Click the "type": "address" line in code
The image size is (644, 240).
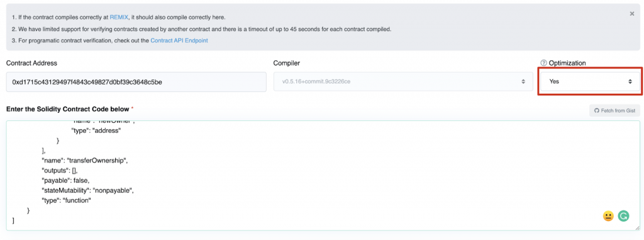(96, 130)
